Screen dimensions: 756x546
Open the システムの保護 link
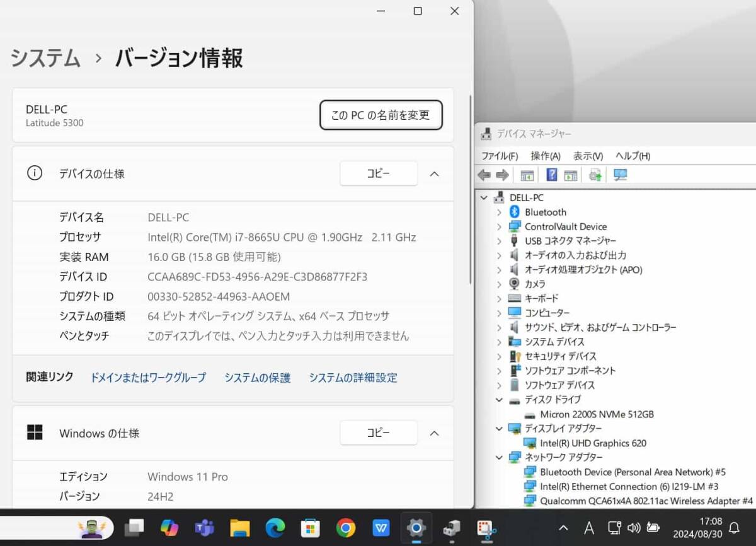258,378
